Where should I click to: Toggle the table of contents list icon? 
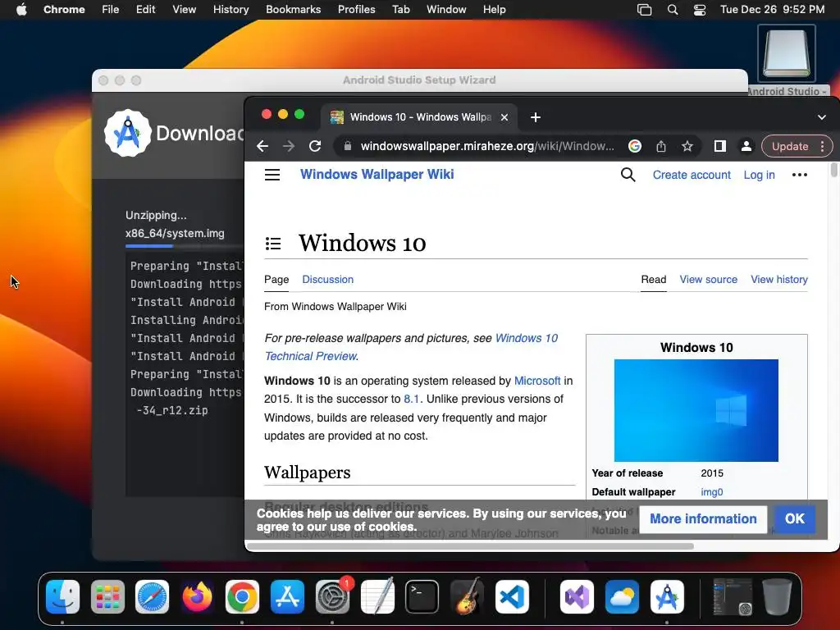tap(273, 244)
